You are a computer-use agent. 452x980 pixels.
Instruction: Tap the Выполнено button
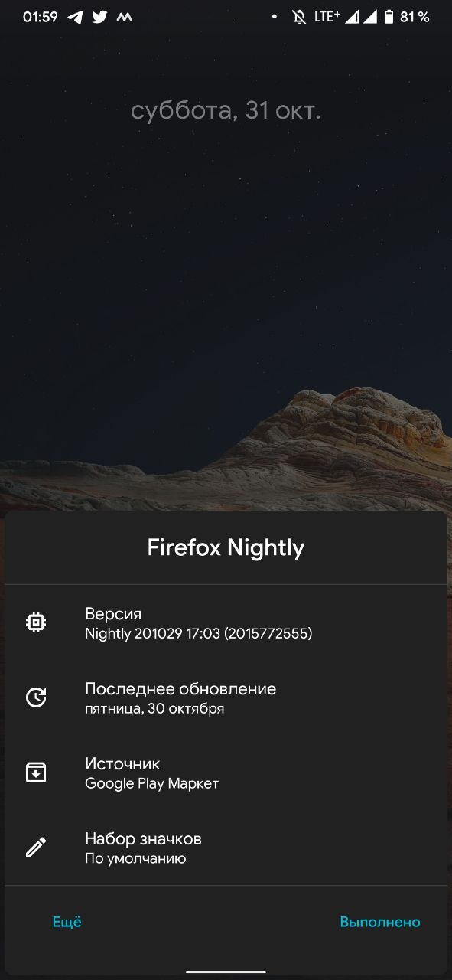click(x=380, y=922)
